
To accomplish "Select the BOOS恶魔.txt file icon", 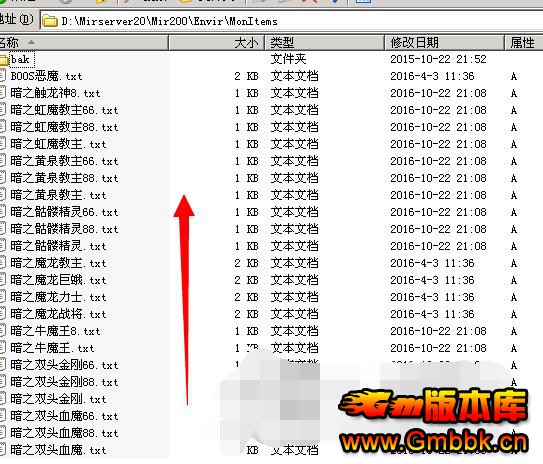I will pos(3,76).
